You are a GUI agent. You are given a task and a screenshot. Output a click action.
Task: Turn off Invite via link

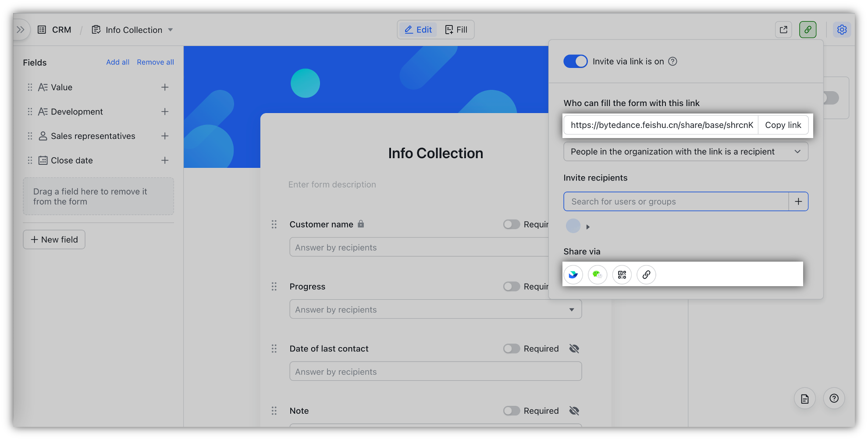coord(575,61)
